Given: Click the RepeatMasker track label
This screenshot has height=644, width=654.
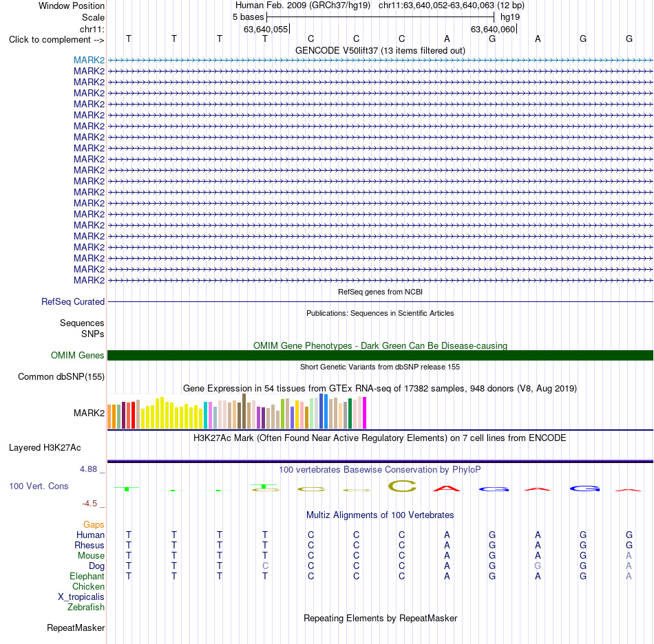Looking at the screenshot, I should (76, 627).
